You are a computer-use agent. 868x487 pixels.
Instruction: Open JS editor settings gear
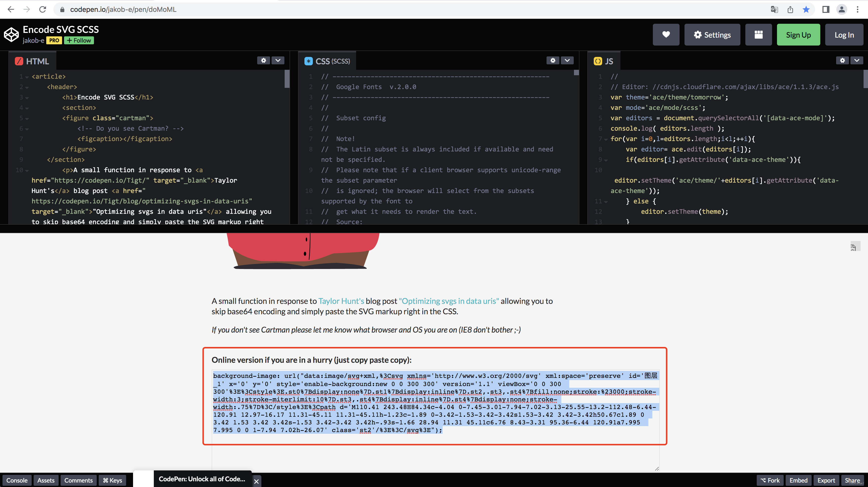pos(842,60)
